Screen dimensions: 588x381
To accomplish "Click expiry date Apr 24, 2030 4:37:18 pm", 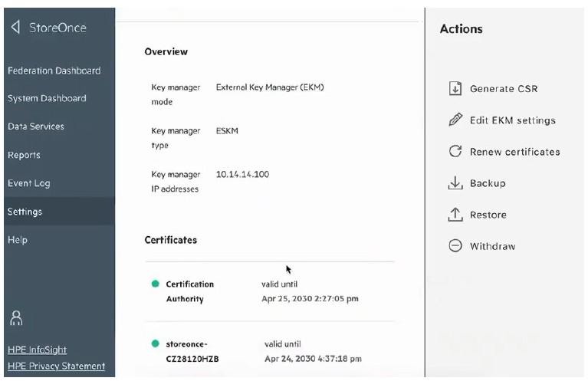I will (313, 359).
